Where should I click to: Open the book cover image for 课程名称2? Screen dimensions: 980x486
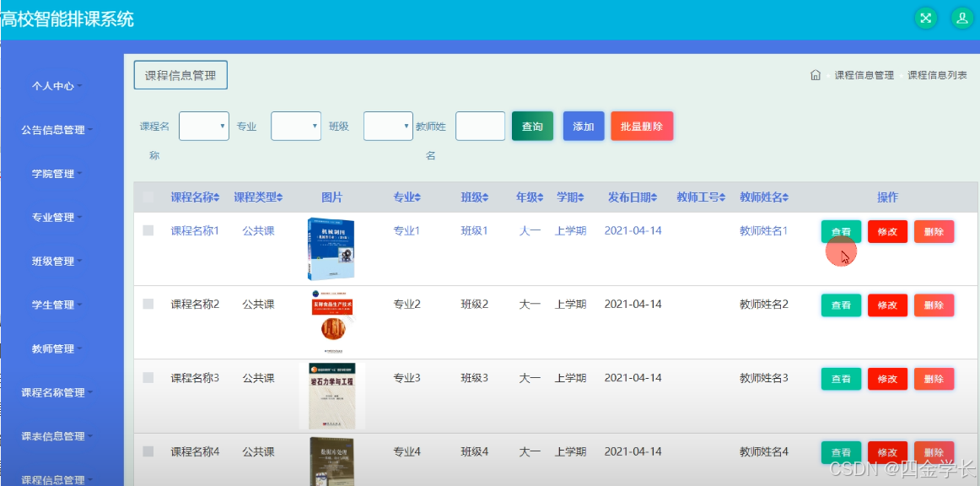(x=332, y=322)
